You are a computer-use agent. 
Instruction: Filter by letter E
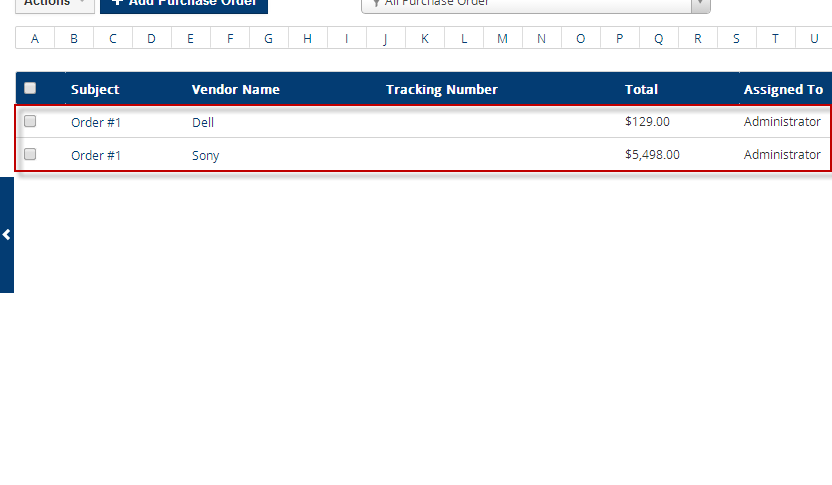pyautogui.click(x=190, y=38)
